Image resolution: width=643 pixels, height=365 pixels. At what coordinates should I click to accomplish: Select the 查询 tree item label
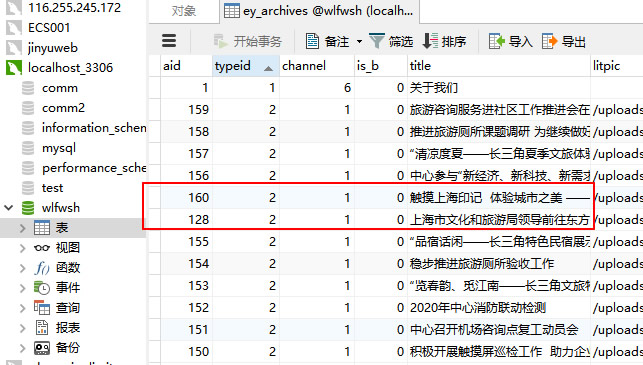click(68, 308)
